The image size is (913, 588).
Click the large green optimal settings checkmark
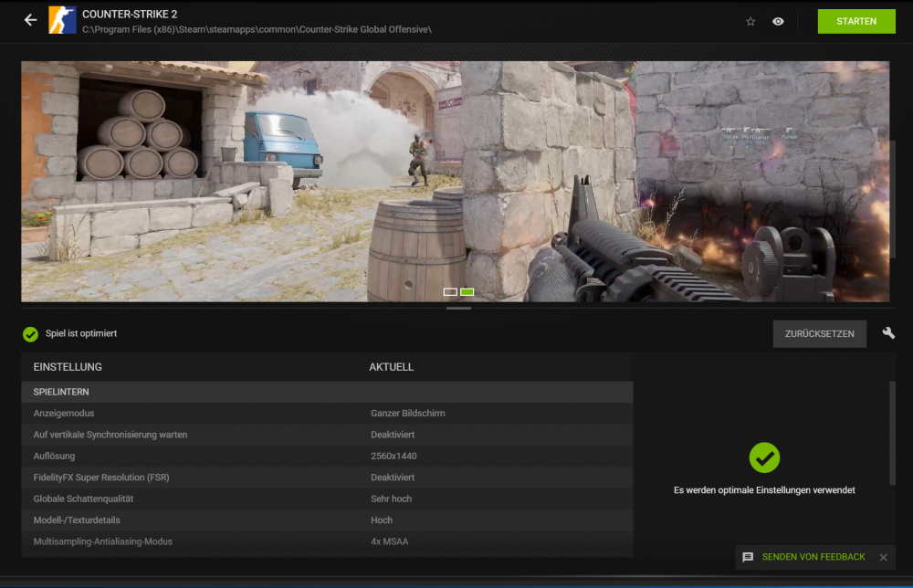tap(764, 457)
